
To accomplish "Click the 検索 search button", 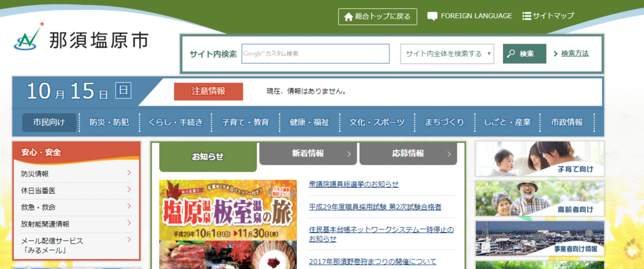I will [x=525, y=54].
